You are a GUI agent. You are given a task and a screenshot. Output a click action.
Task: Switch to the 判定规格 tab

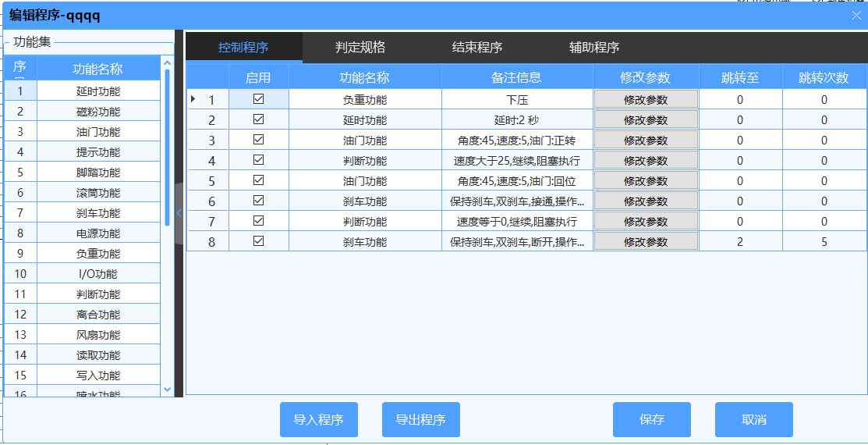(x=360, y=48)
